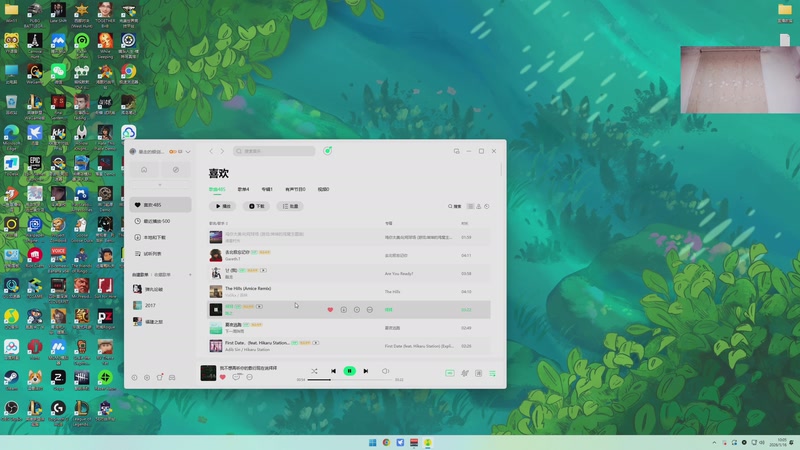
Task: Click the Search link in list toolbar
Action: pos(455,206)
